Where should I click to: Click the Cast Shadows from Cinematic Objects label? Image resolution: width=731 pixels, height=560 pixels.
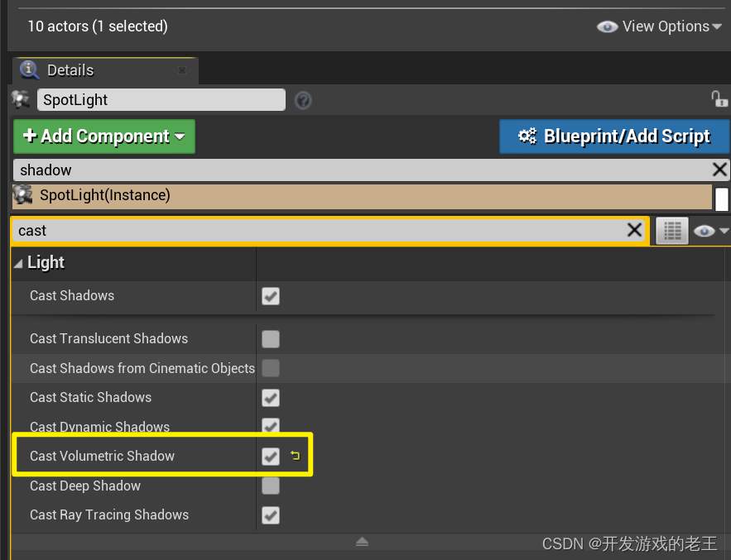[142, 368]
